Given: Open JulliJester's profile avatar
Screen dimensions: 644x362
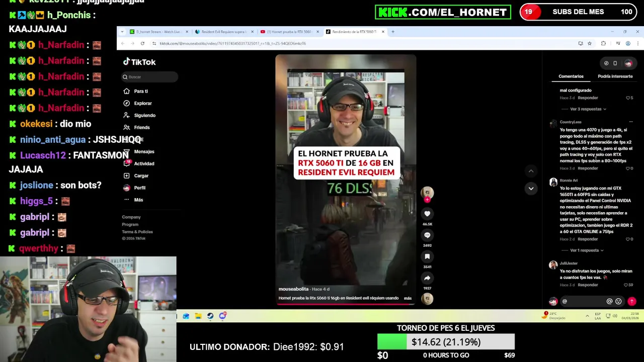Looking at the screenshot, I should pyautogui.click(x=553, y=265).
